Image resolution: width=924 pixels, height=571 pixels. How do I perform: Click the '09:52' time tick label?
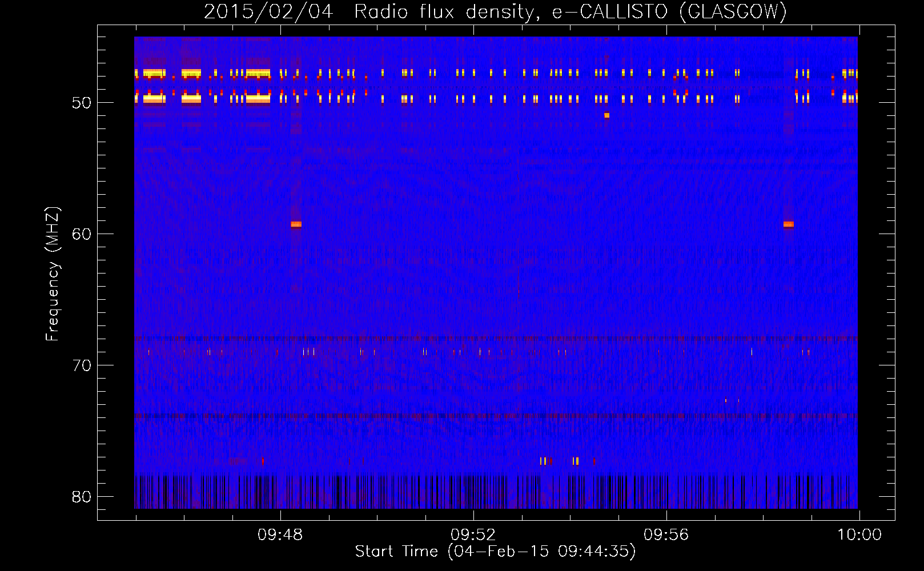tap(473, 535)
